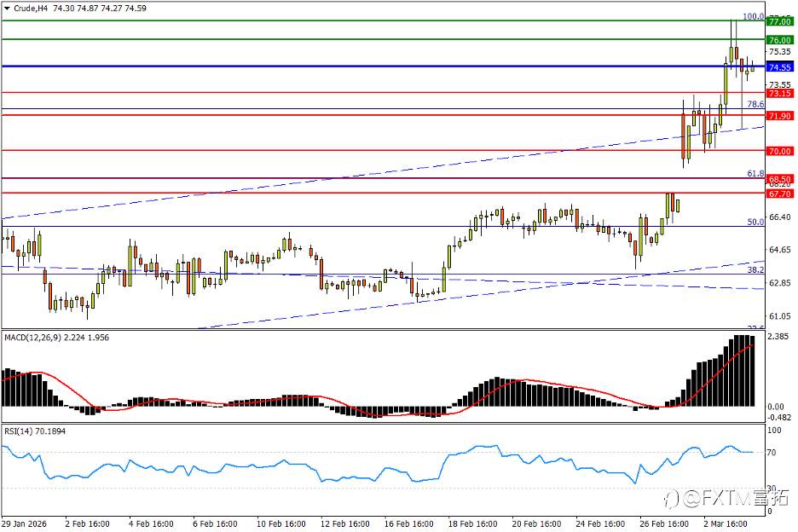
Task: Click the 16 Feb 16:00 time label
Action: coord(409,523)
